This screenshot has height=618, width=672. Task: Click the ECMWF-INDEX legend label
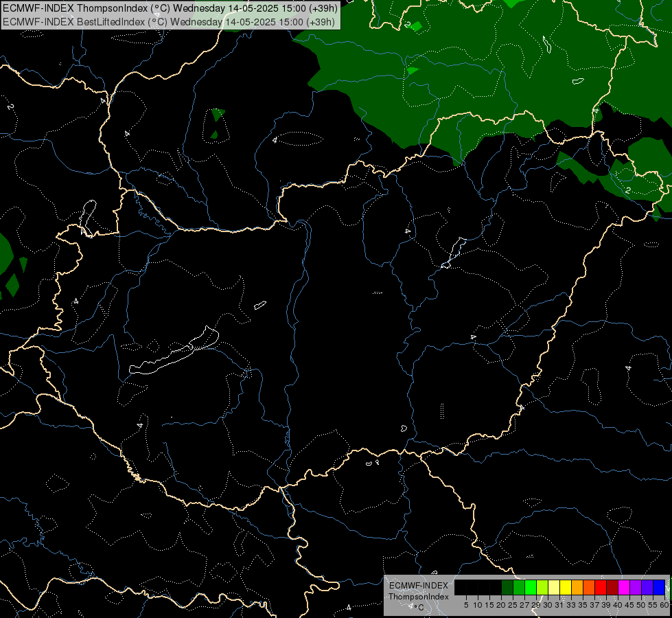tap(419, 586)
